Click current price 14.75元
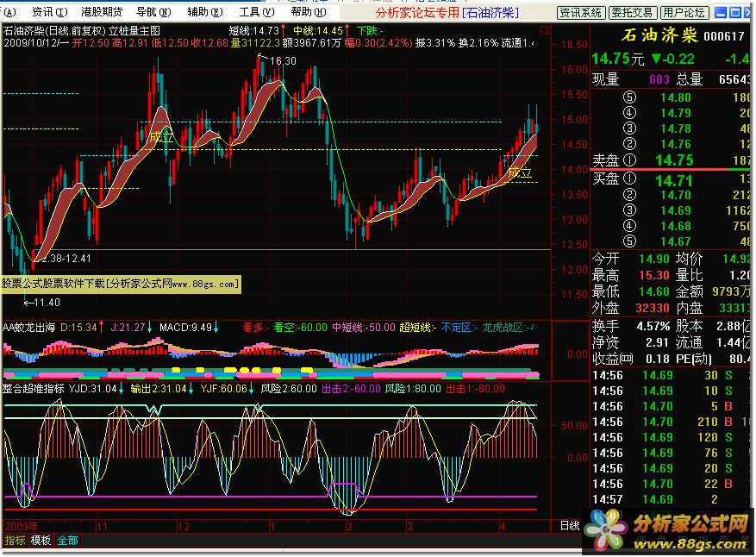756x557 pixels. 617,59
